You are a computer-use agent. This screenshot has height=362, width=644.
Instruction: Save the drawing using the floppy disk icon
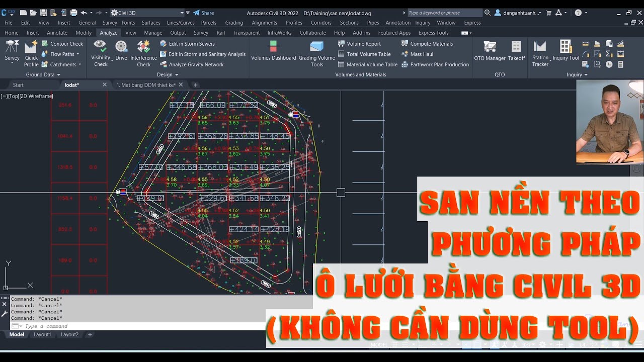(43, 13)
